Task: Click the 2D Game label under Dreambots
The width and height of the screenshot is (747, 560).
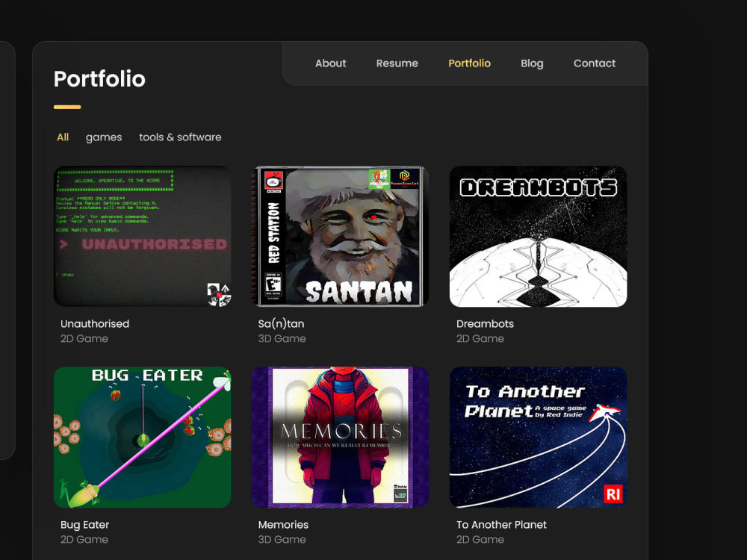Action: 480,338
